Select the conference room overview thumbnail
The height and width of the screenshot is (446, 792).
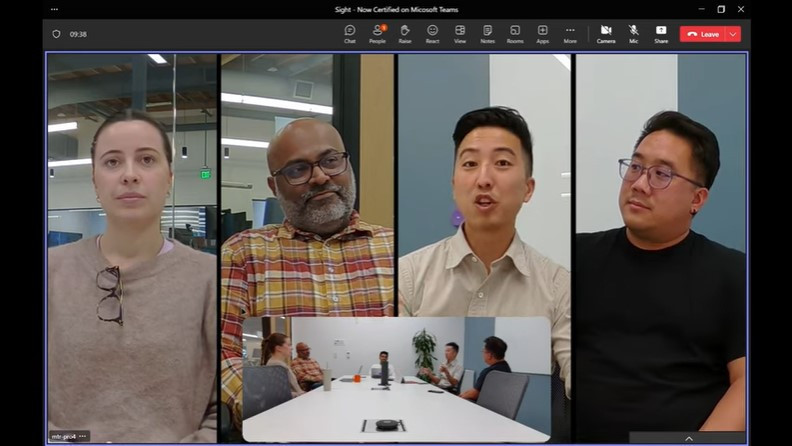tap(396, 378)
